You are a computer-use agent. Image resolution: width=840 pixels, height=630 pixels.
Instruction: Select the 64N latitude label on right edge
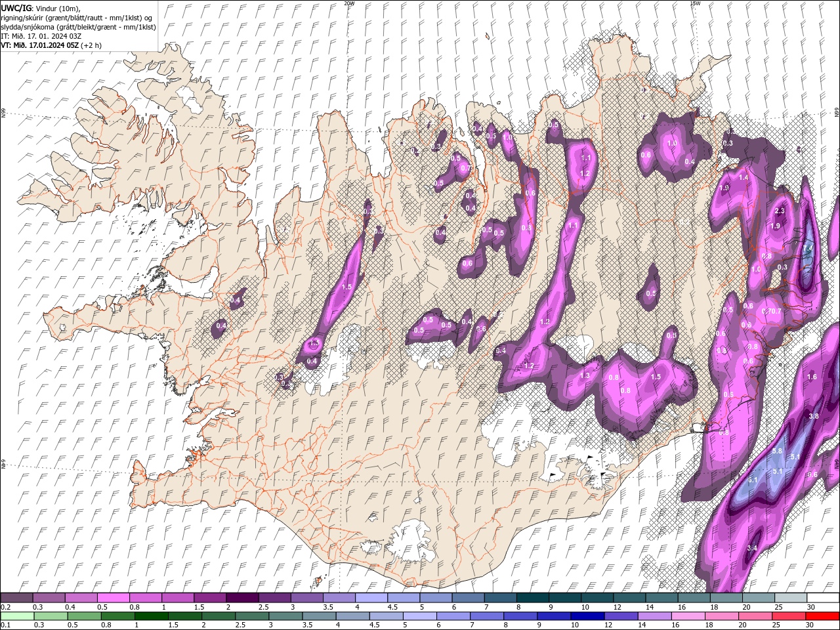click(x=836, y=463)
